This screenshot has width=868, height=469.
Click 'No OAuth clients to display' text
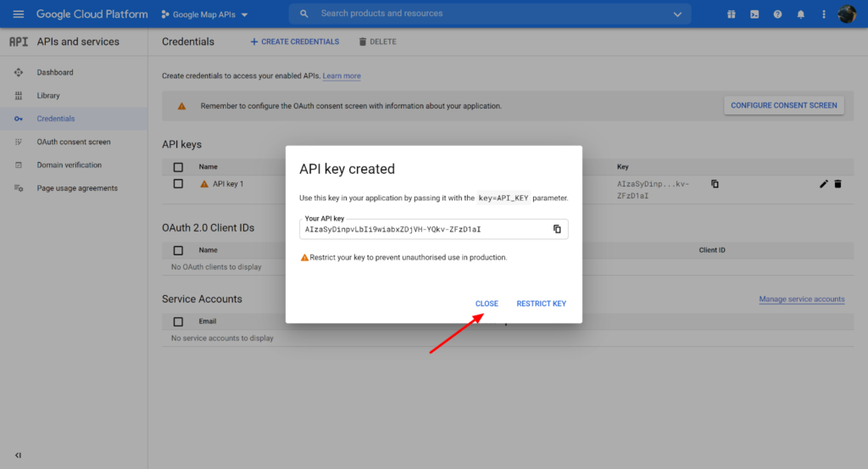point(216,267)
